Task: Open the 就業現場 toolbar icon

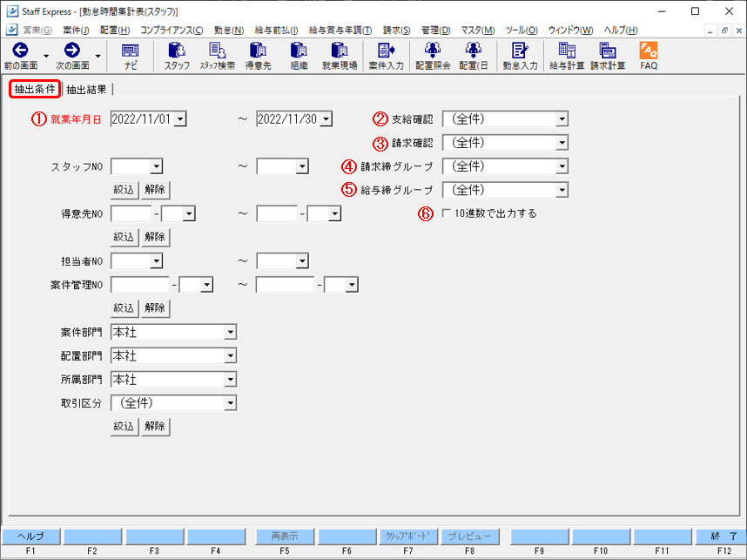Action: pos(339,56)
